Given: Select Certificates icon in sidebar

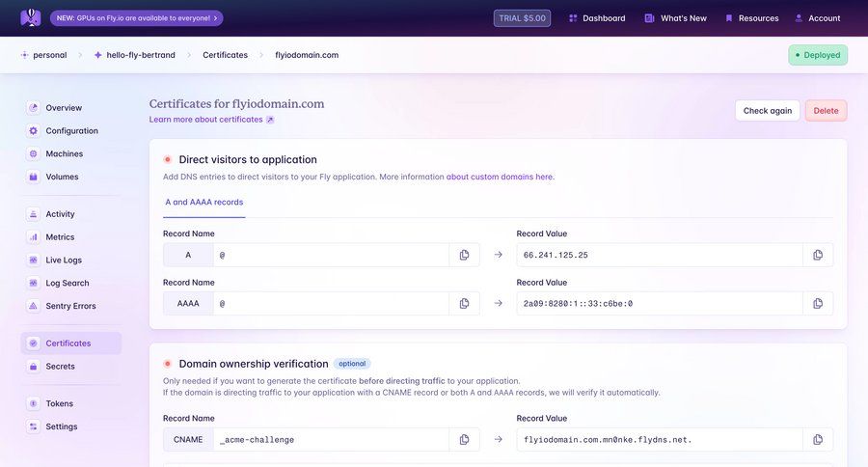Looking at the screenshot, I should pos(33,343).
